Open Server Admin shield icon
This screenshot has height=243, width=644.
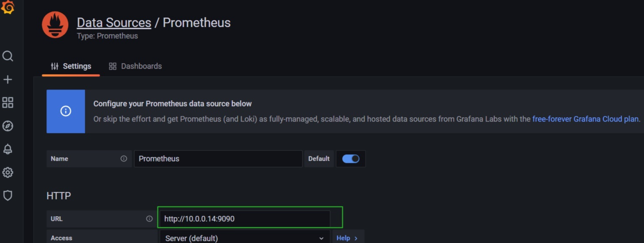[8, 196]
